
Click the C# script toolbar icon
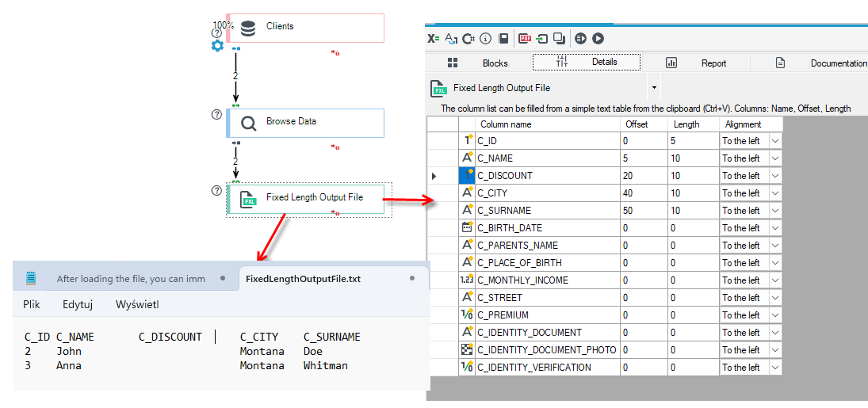coord(468,38)
